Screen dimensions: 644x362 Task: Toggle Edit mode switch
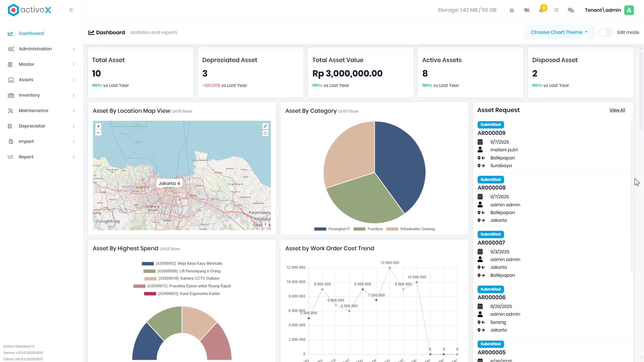[605, 33]
